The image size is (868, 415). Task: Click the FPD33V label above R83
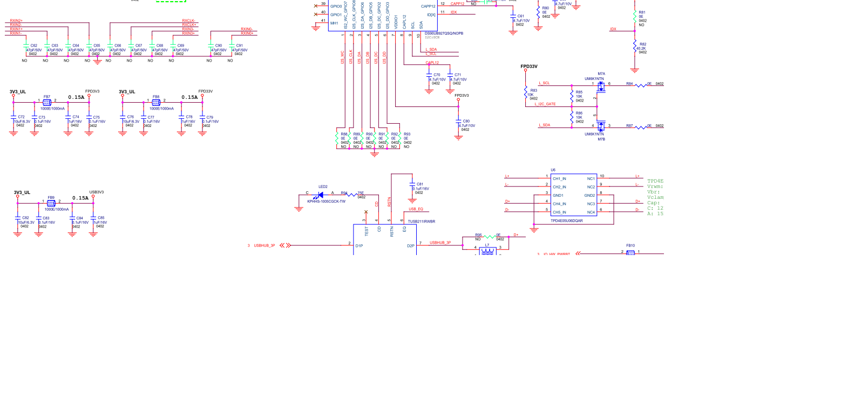click(x=529, y=66)
